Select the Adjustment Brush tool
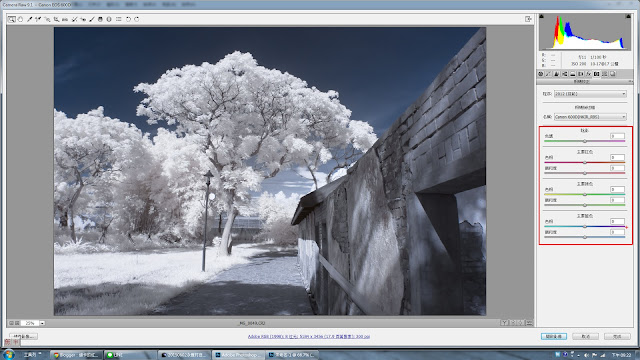The image size is (640, 360). [x=91, y=19]
